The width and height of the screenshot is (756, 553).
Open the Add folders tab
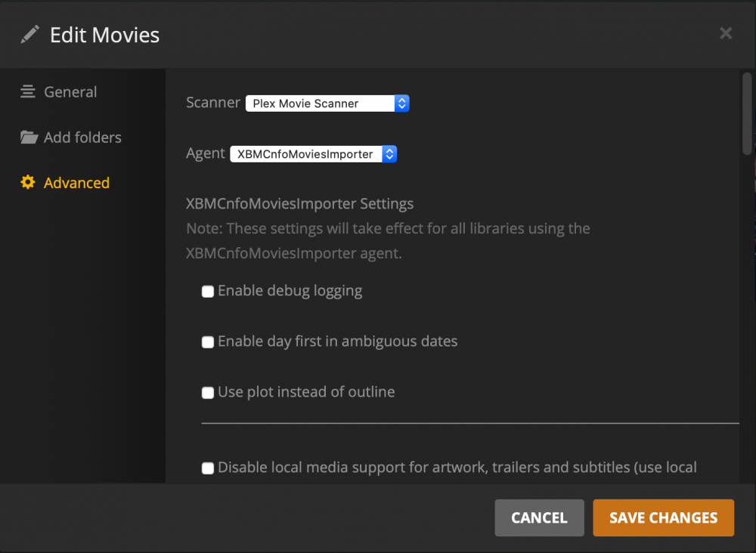point(82,137)
